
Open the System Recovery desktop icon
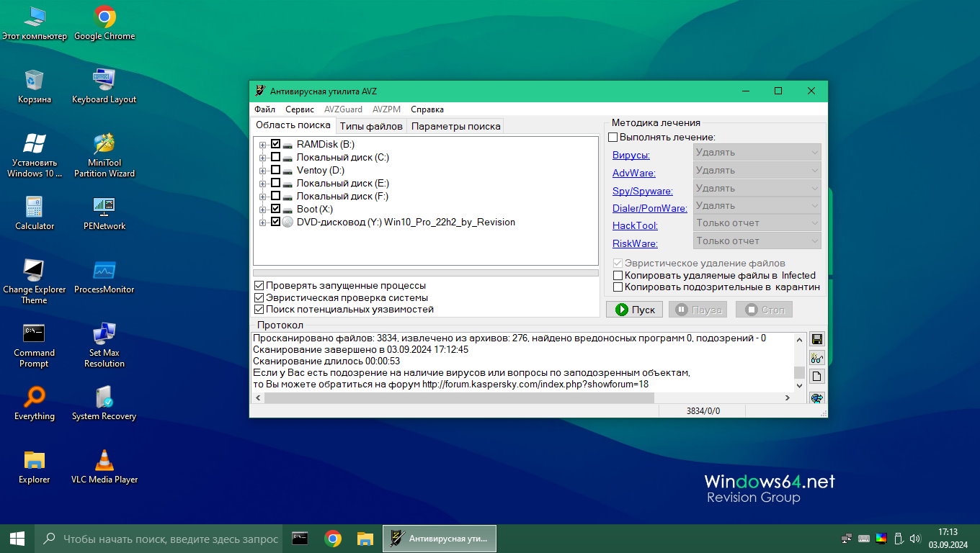104,398
